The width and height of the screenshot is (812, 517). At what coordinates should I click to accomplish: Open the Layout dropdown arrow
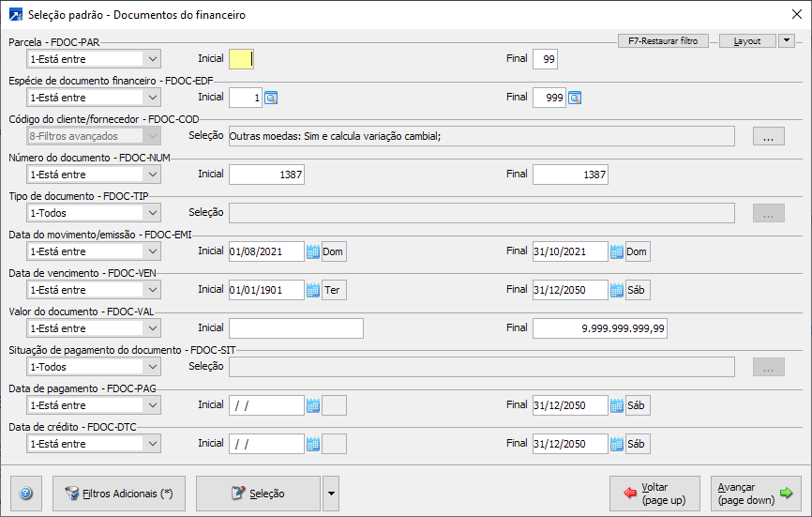click(x=786, y=41)
